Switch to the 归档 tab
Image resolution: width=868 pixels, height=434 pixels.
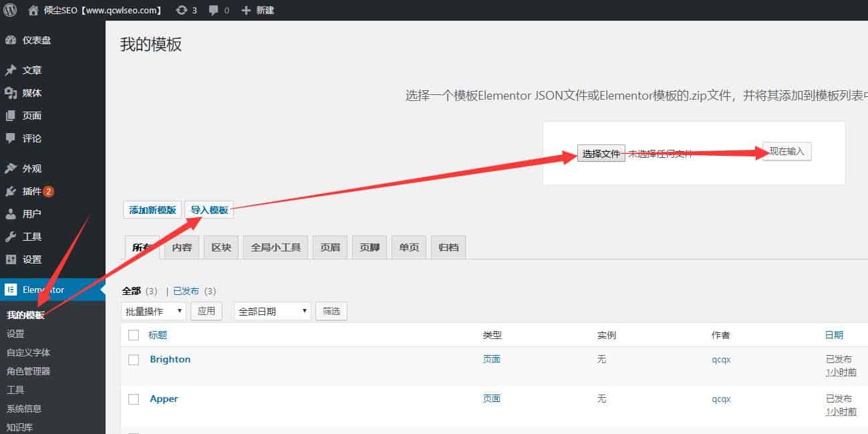click(x=449, y=247)
